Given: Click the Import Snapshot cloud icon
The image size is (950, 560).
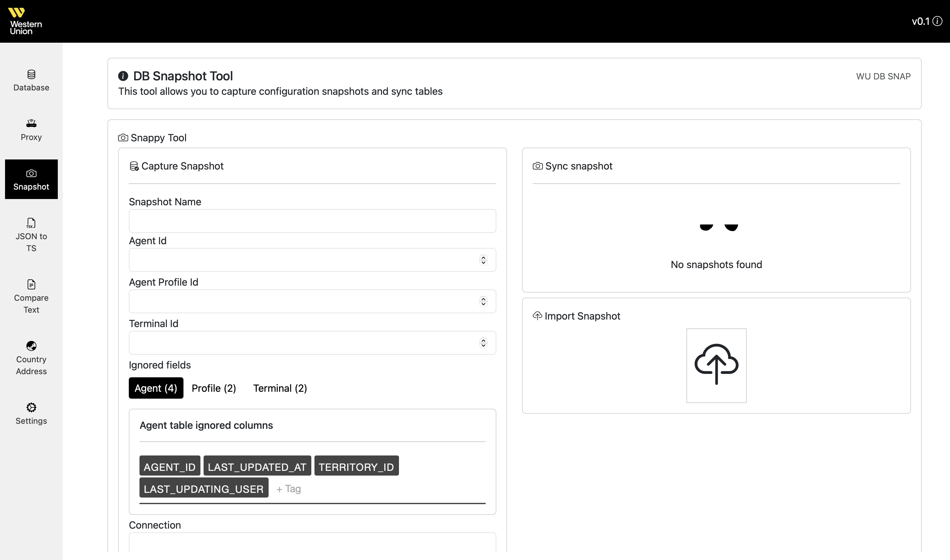Looking at the screenshot, I should click(537, 315).
